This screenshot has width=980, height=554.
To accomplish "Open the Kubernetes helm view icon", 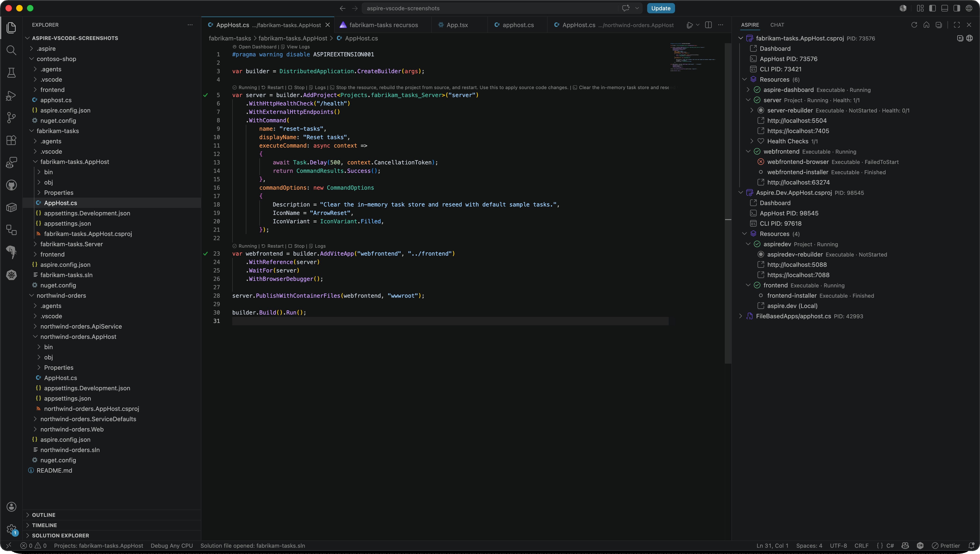I will pyautogui.click(x=11, y=275).
